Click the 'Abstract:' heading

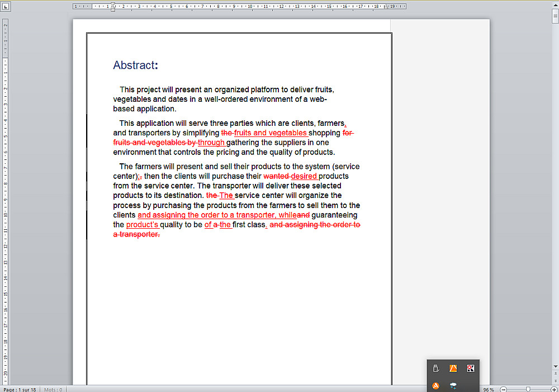(x=135, y=65)
